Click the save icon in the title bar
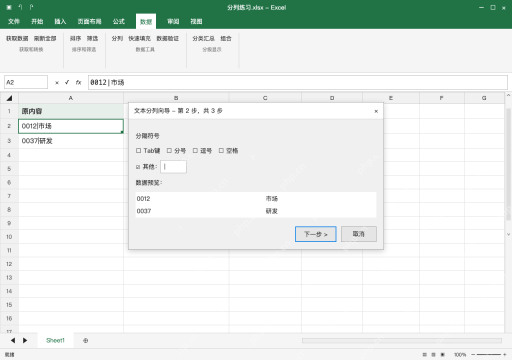512x360 pixels. [9, 7]
